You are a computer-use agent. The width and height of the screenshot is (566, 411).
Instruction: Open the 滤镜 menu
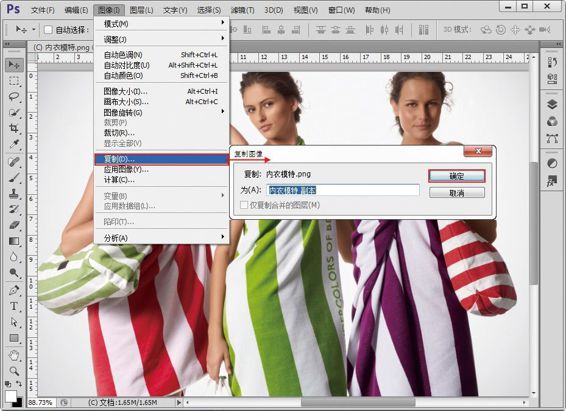[243, 10]
